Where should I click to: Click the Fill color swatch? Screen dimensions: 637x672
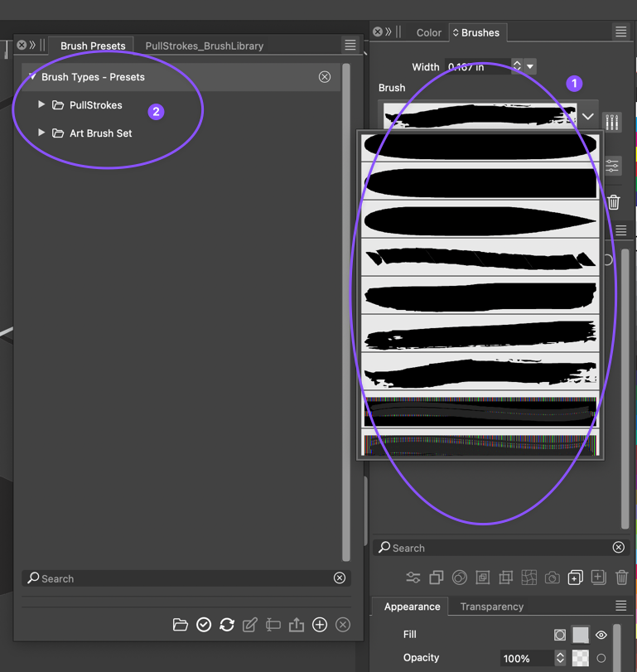click(x=580, y=635)
